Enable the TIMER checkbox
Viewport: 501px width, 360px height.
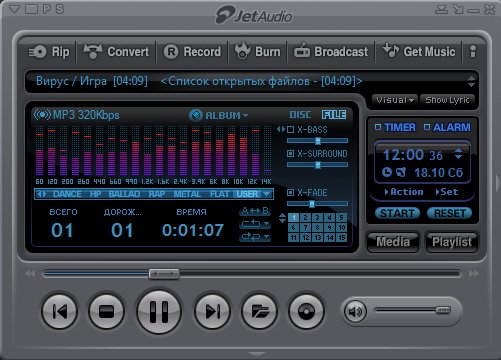point(378,127)
